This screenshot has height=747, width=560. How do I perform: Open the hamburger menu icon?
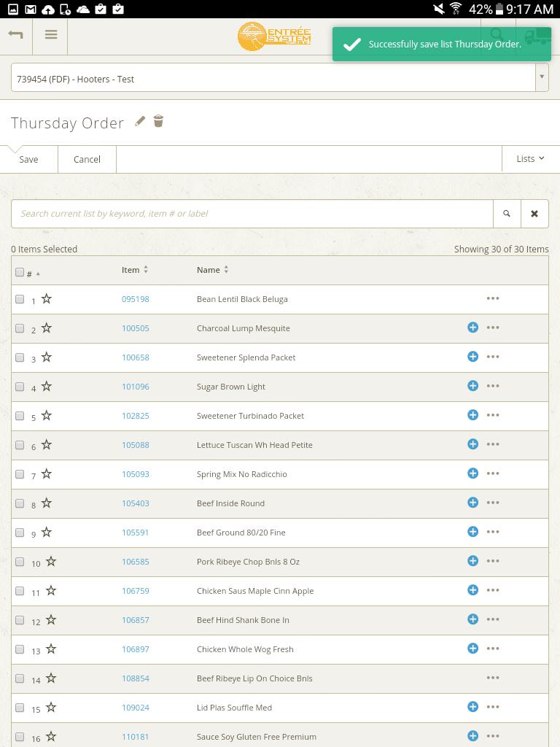tap(51, 35)
